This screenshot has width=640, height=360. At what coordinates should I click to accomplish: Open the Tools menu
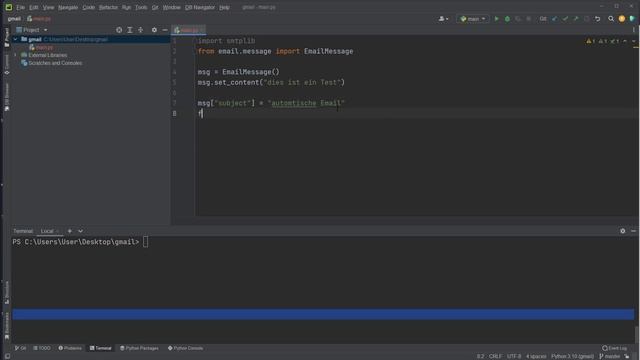click(141, 7)
